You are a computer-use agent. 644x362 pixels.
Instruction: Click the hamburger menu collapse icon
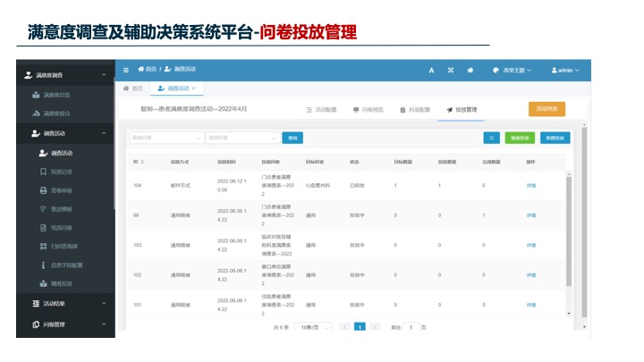[126, 71]
